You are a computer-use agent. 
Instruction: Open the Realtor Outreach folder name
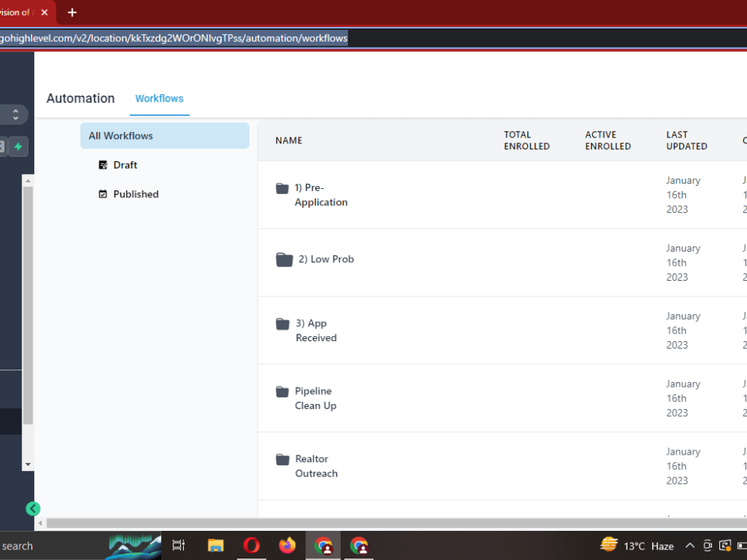(316, 466)
